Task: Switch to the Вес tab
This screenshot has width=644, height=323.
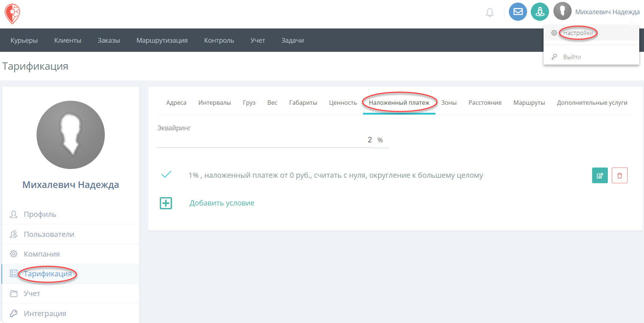Action: [273, 103]
